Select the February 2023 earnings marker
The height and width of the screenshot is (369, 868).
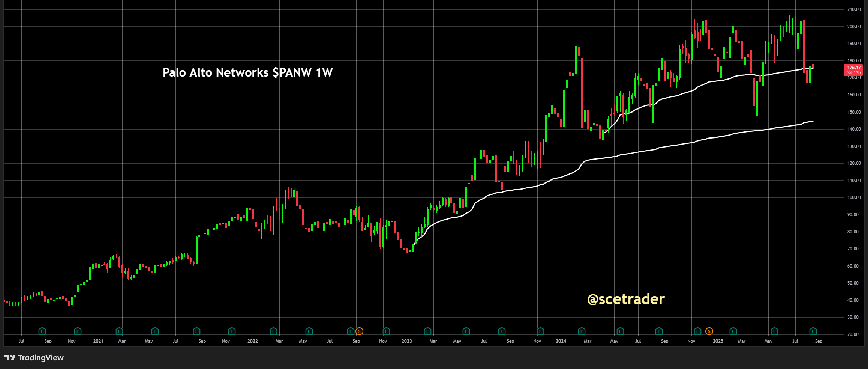click(x=427, y=331)
